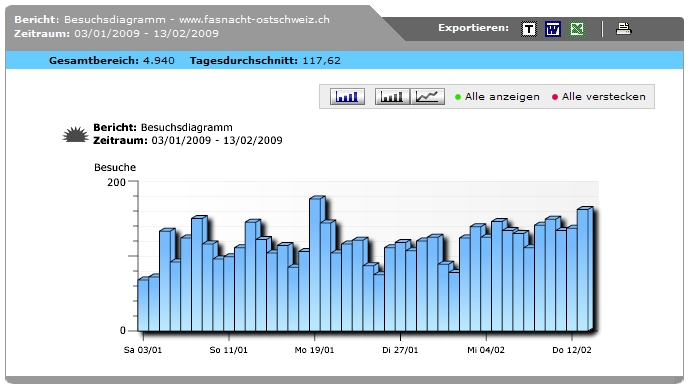Click the Tagesdurchschnitt value 117,62
The height and width of the screenshot is (388, 690).
[x=321, y=61]
